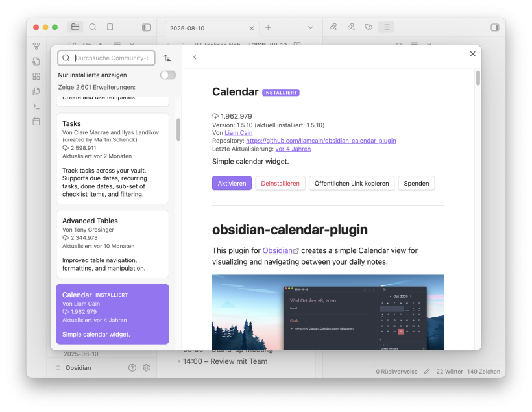Open the help question mark icon
Screen dimensions: 532x412
[x=132, y=367]
